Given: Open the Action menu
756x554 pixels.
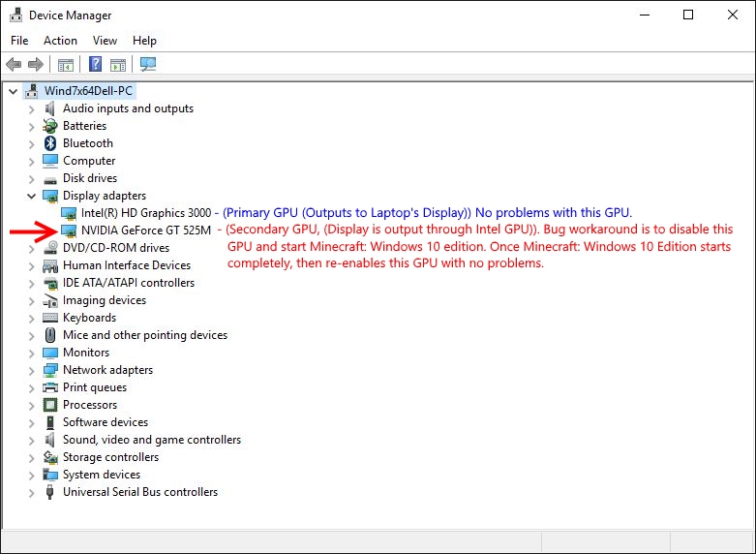Looking at the screenshot, I should tap(60, 41).
